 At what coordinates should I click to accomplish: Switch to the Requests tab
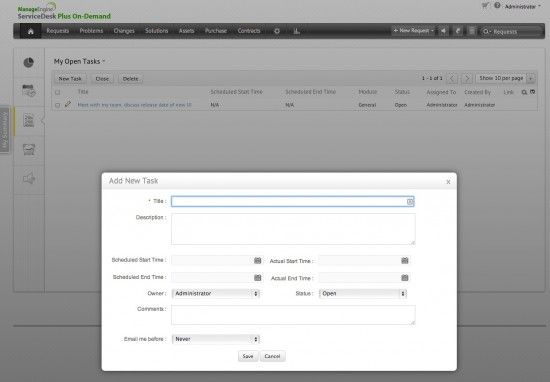(x=58, y=31)
